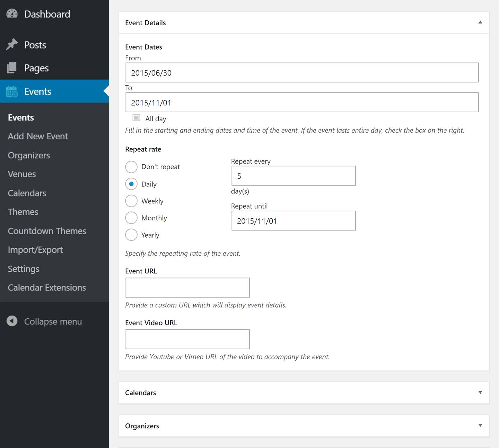The width and height of the screenshot is (499, 448).
Task: Expand the Calendars panel
Action: pyautogui.click(x=480, y=393)
